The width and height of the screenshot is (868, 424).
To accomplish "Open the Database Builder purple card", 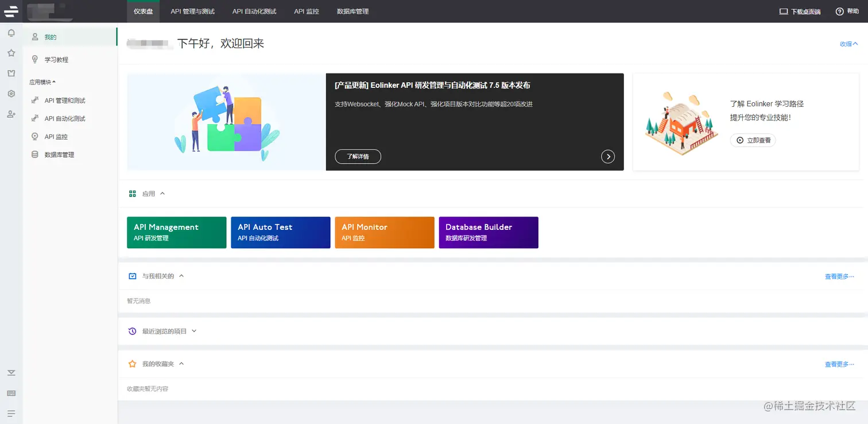I will [x=489, y=233].
